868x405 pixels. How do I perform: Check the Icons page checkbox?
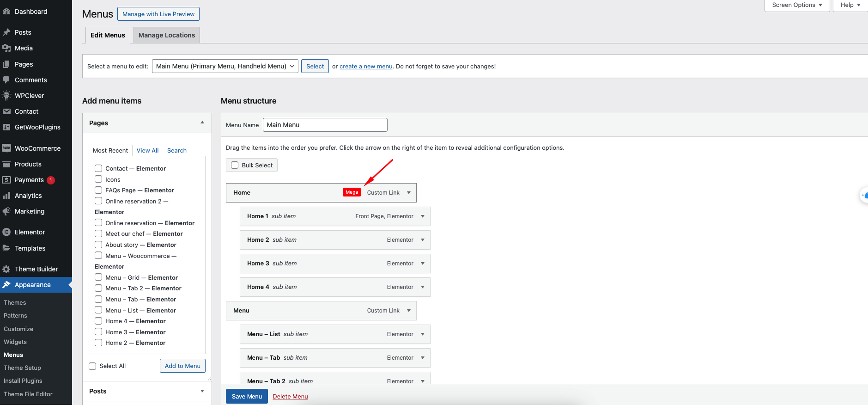pos(98,179)
